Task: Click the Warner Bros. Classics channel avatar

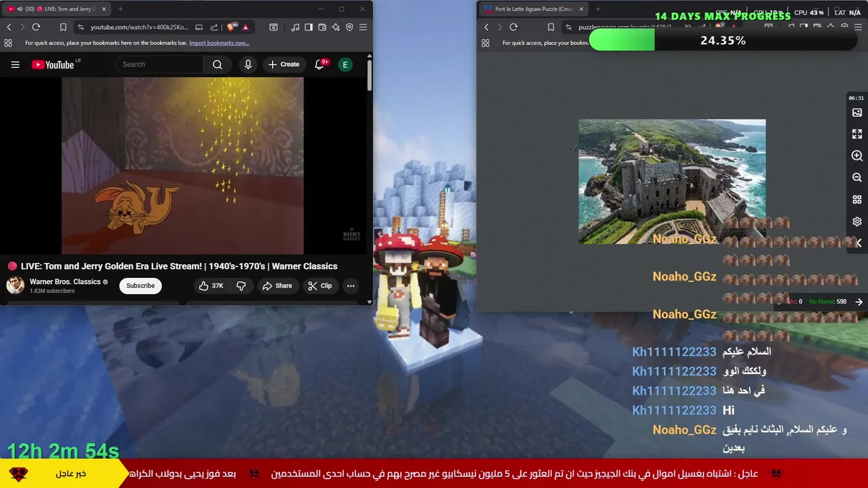Action: (16, 285)
